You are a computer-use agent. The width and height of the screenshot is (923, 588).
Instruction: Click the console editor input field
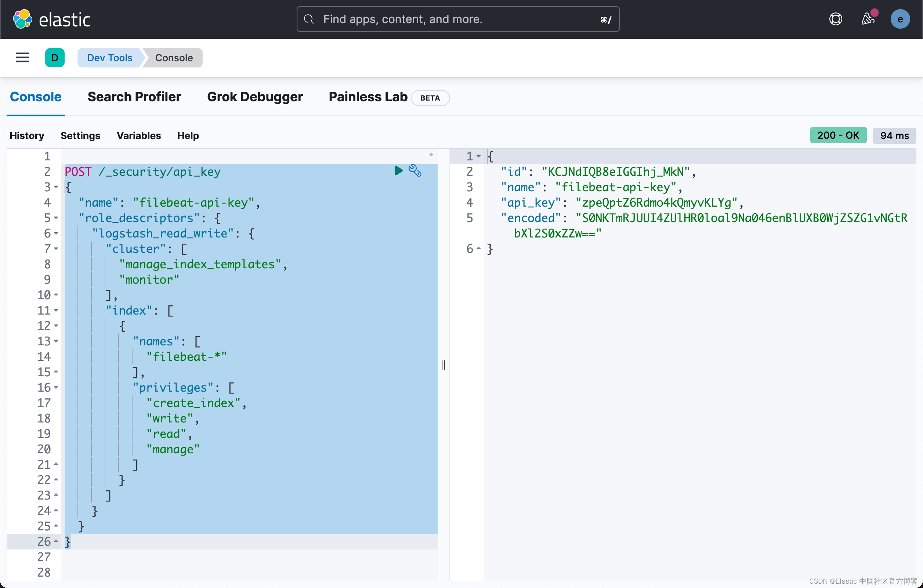pyautogui.click(x=250, y=363)
